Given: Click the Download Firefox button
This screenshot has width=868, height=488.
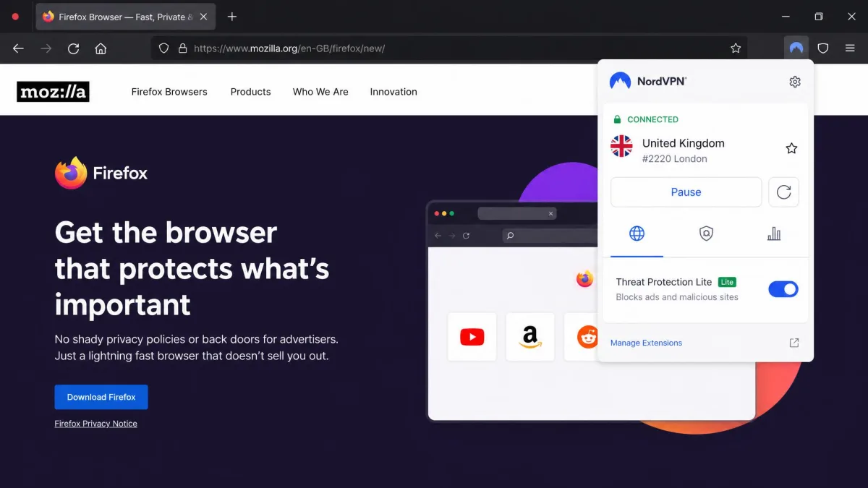Looking at the screenshot, I should tap(101, 397).
